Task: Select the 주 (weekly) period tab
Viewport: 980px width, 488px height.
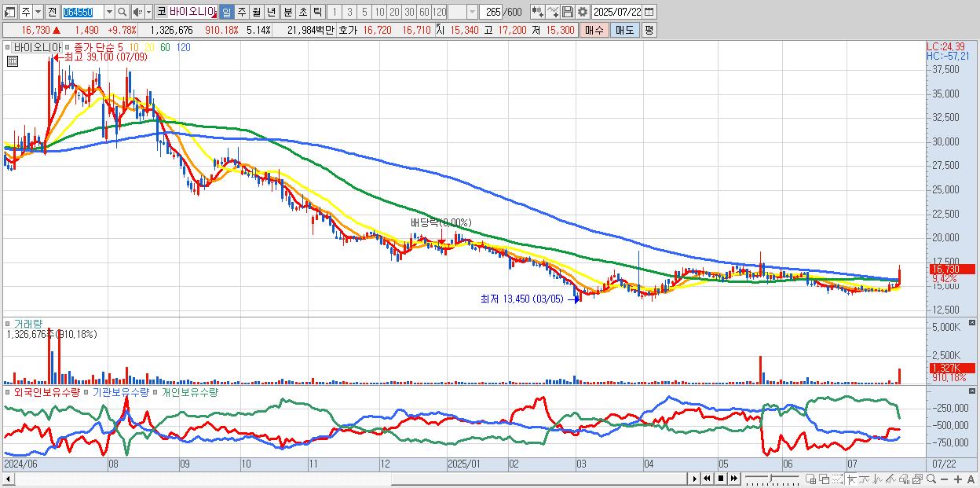Action: (x=241, y=12)
